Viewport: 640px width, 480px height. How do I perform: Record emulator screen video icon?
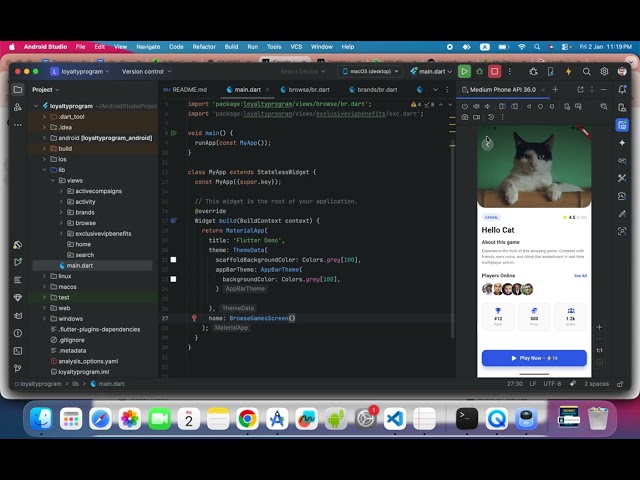click(476, 117)
